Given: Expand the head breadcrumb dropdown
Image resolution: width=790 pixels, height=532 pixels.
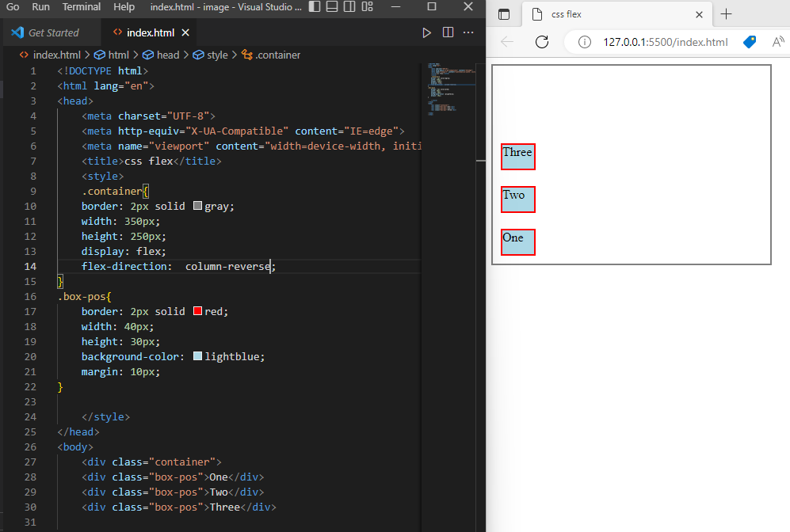Looking at the screenshot, I should coord(161,55).
